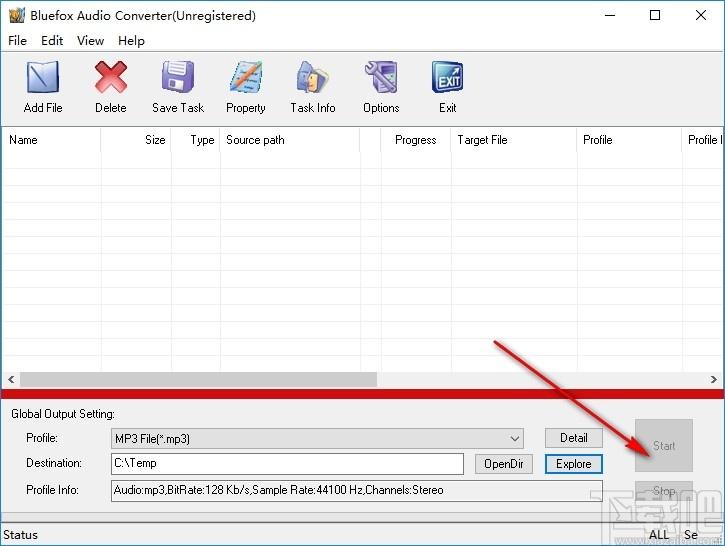725x546 pixels.
Task: Open the Options tools icon
Action: tap(381, 77)
